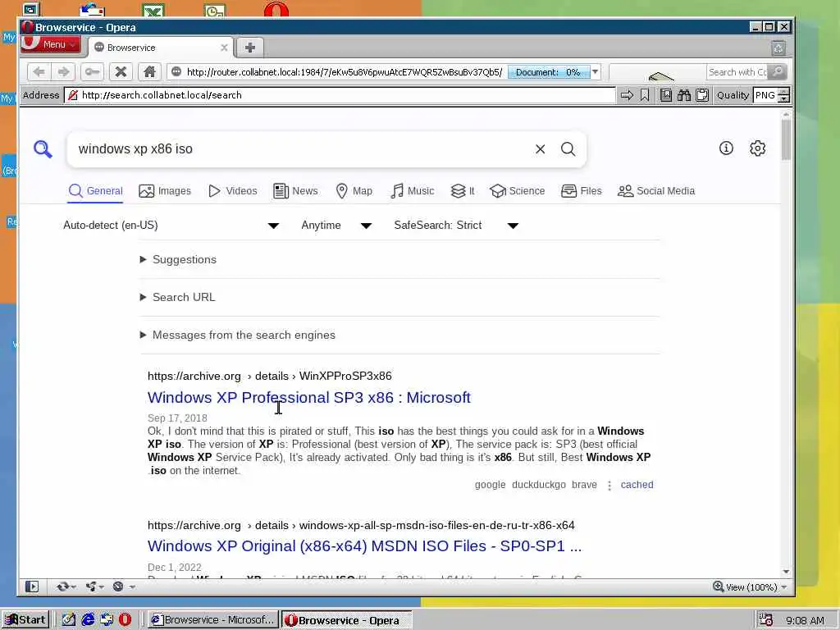Stop loading with the X toolbar button
The height and width of the screenshot is (630, 840).
click(x=121, y=72)
